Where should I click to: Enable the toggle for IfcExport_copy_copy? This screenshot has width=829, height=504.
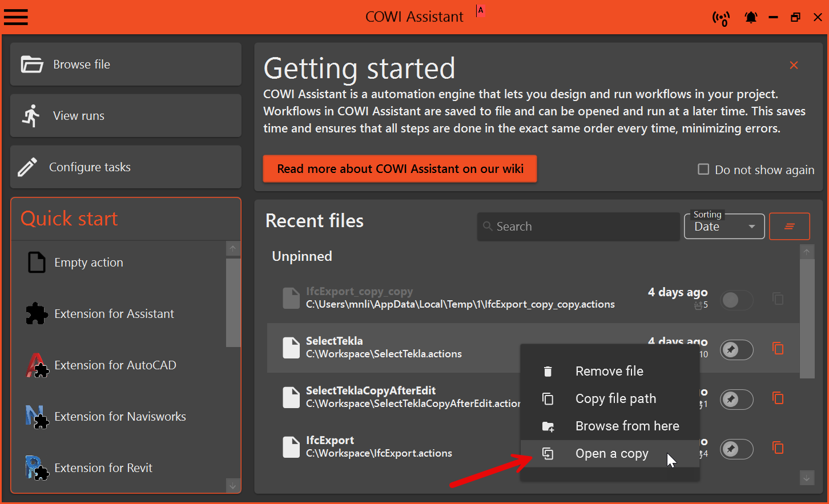coord(737,300)
